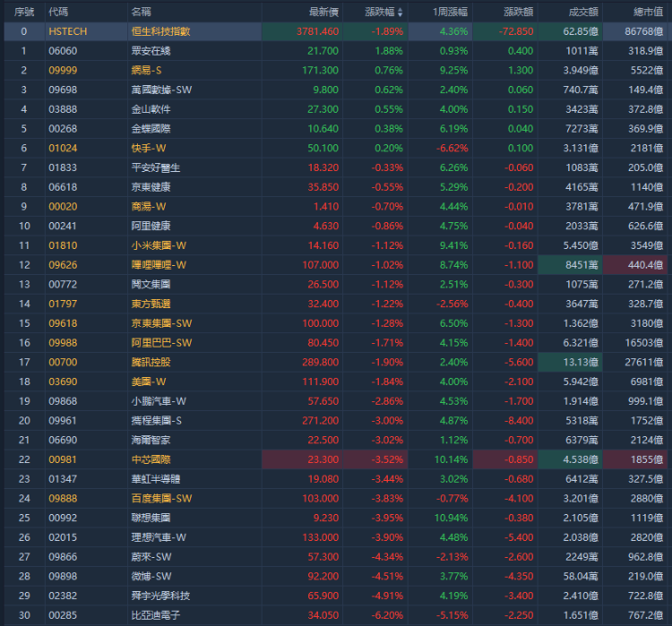The width and height of the screenshot is (672, 626).
Task: Click the 代碼 column header
Action: (58, 12)
